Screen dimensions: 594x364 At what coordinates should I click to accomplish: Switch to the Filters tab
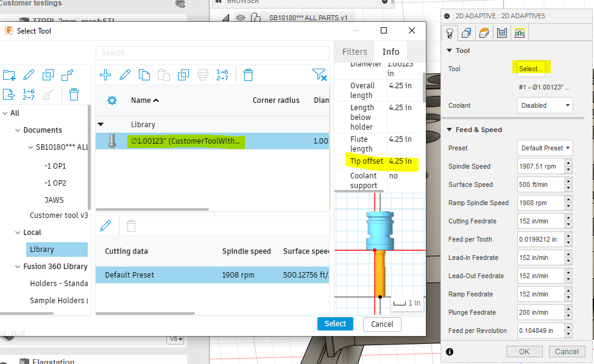pos(354,51)
